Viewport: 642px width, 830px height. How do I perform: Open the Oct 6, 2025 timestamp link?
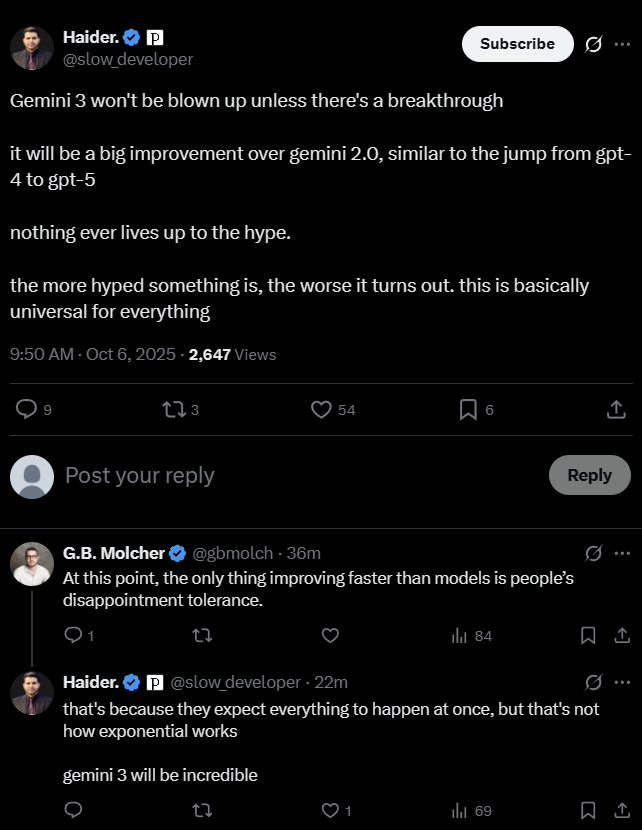(x=132, y=354)
